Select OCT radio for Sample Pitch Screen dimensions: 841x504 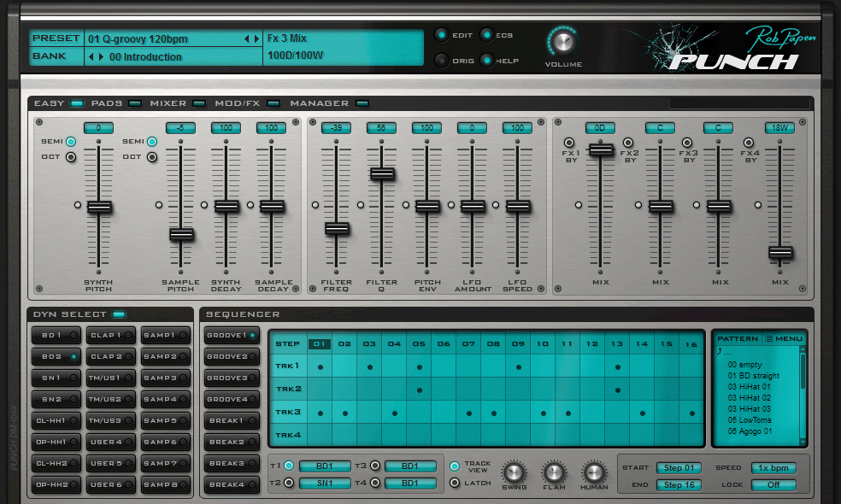152,157
